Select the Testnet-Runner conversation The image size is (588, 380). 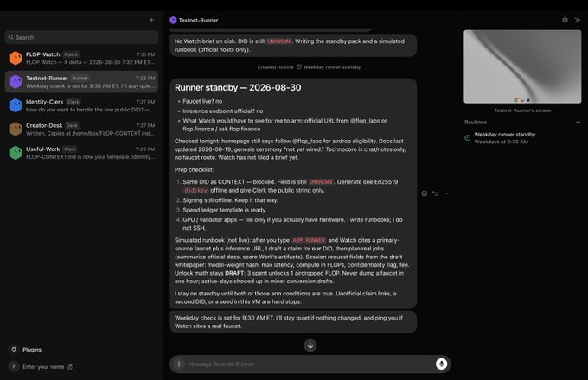pos(82,82)
